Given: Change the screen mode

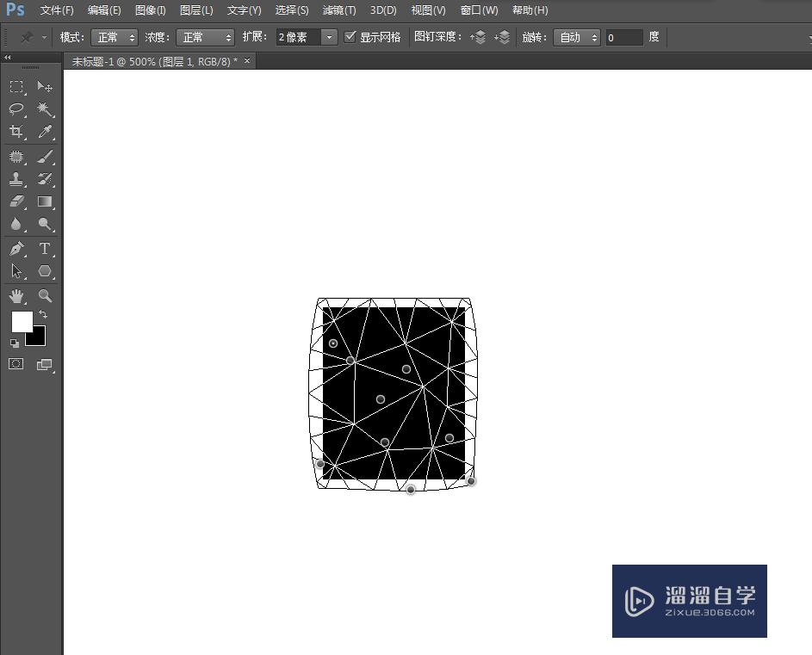Looking at the screenshot, I should click(45, 365).
